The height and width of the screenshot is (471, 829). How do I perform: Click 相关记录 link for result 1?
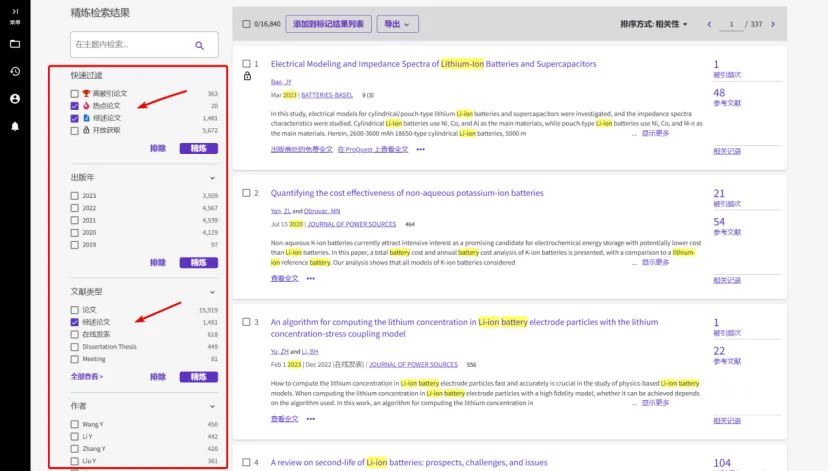coord(727,151)
